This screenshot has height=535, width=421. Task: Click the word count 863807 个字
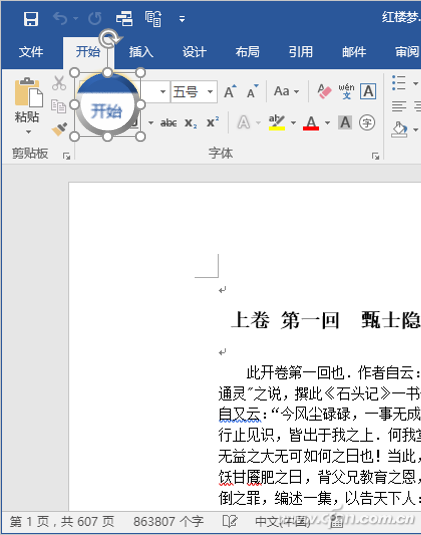point(168,521)
